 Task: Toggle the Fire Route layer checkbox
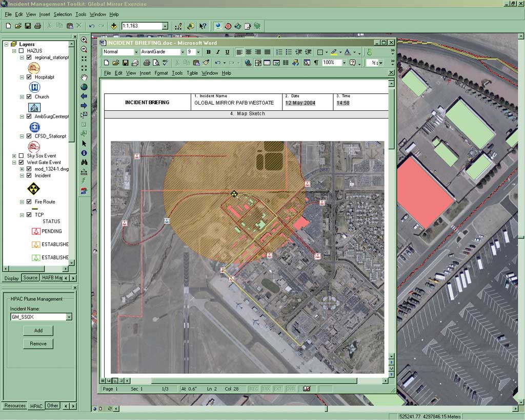[29, 202]
